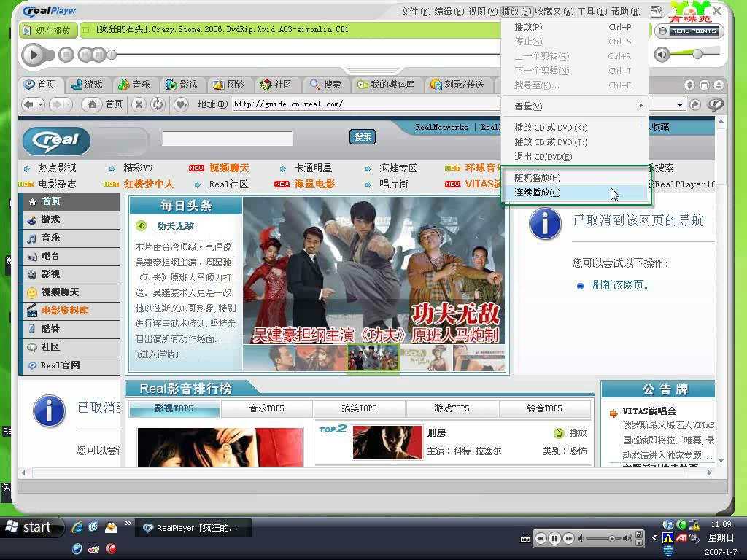
Task: Choose 播放(P) in the playback menu
Action: (575, 27)
